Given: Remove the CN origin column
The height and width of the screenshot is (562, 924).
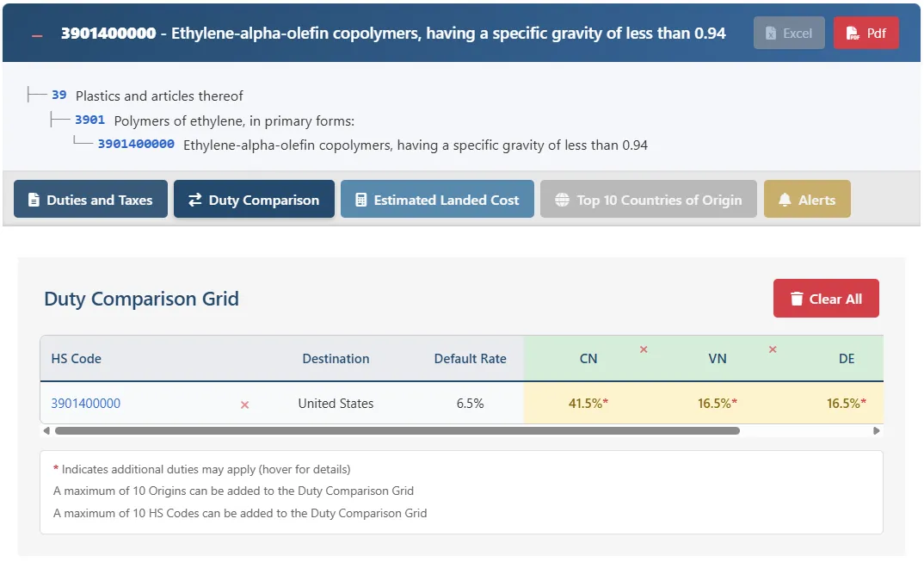Looking at the screenshot, I should click(x=643, y=349).
